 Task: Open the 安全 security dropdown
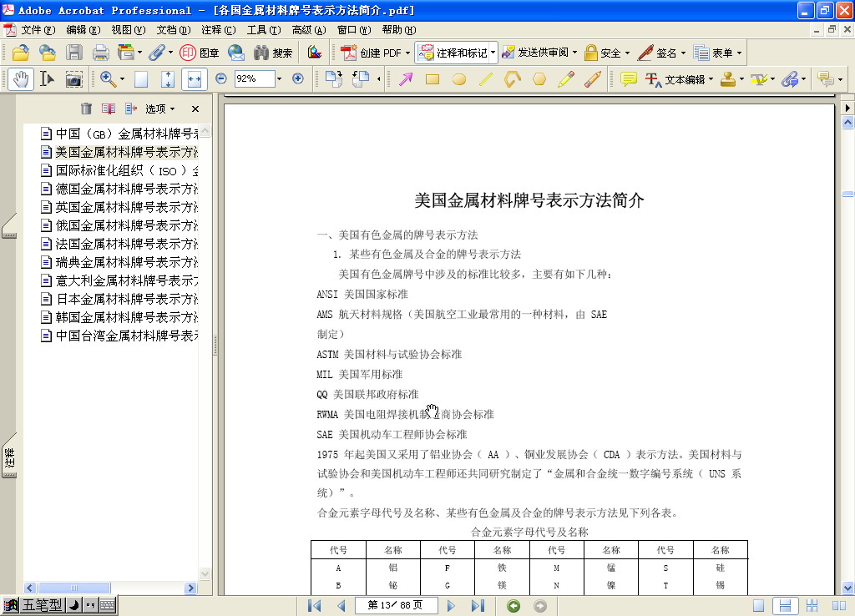[628, 53]
